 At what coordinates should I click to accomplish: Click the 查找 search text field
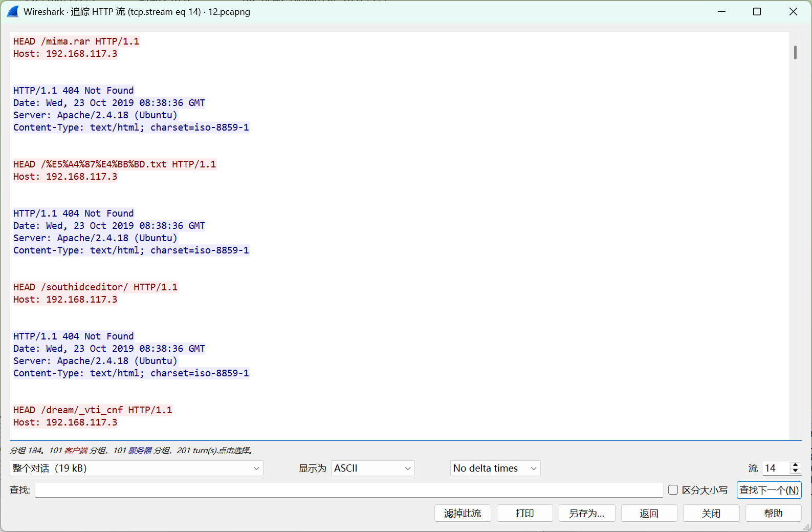coord(348,490)
